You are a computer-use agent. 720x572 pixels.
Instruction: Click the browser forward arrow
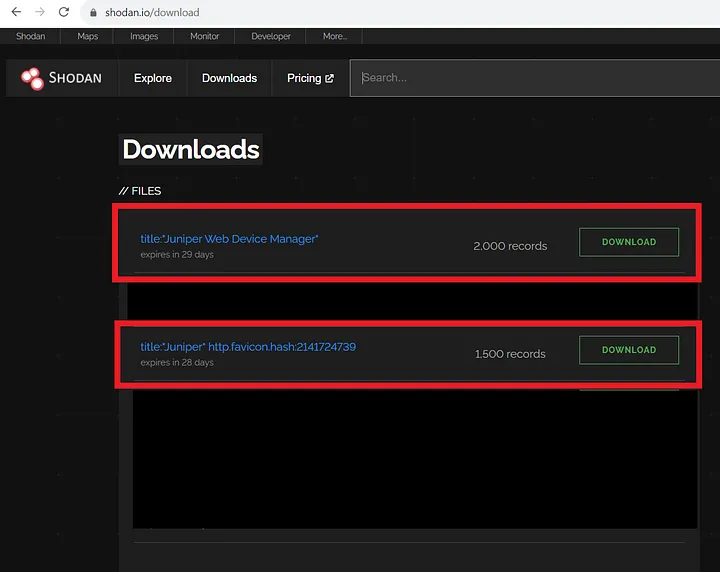(x=40, y=12)
